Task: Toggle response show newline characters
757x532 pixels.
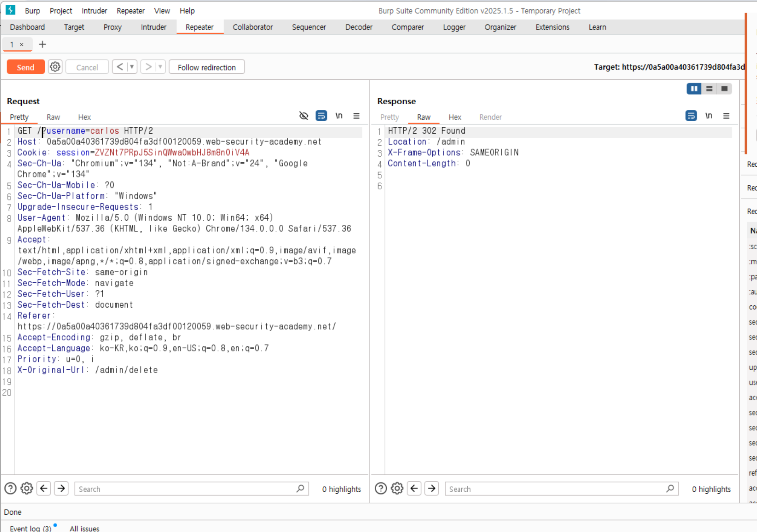Action: click(709, 116)
